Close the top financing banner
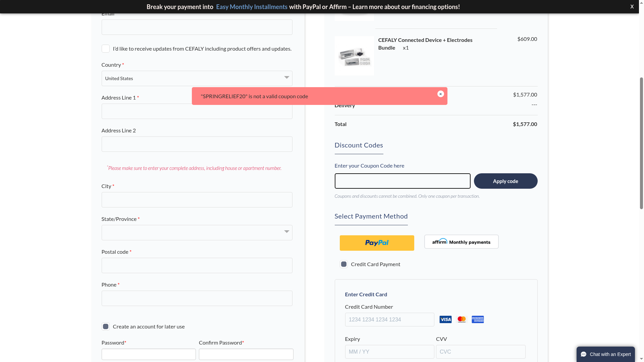The image size is (644, 362). click(632, 6)
